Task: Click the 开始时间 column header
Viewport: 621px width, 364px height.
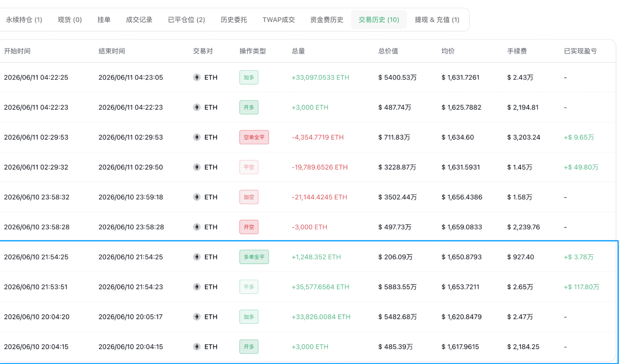Action: pos(17,51)
